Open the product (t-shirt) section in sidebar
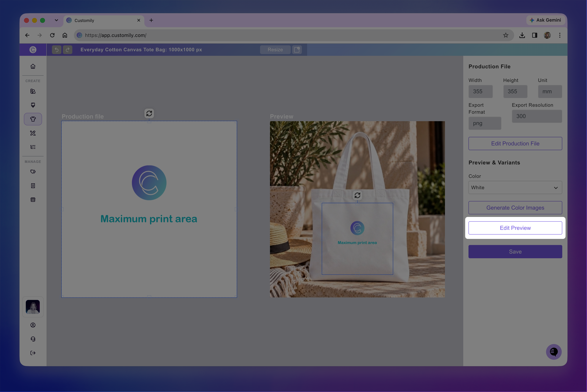Image resolution: width=587 pixels, height=392 pixels. pyautogui.click(x=33, y=119)
